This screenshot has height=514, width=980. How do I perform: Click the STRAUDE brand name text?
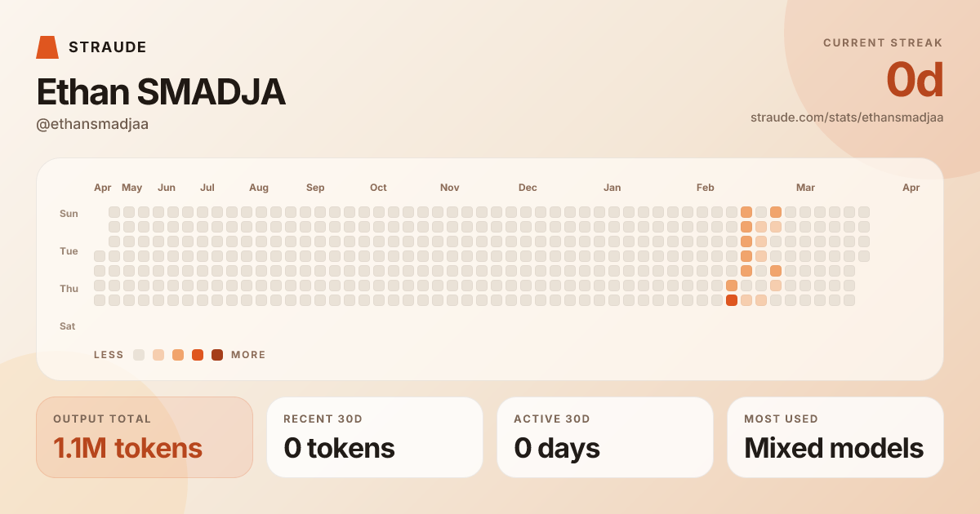(x=108, y=47)
